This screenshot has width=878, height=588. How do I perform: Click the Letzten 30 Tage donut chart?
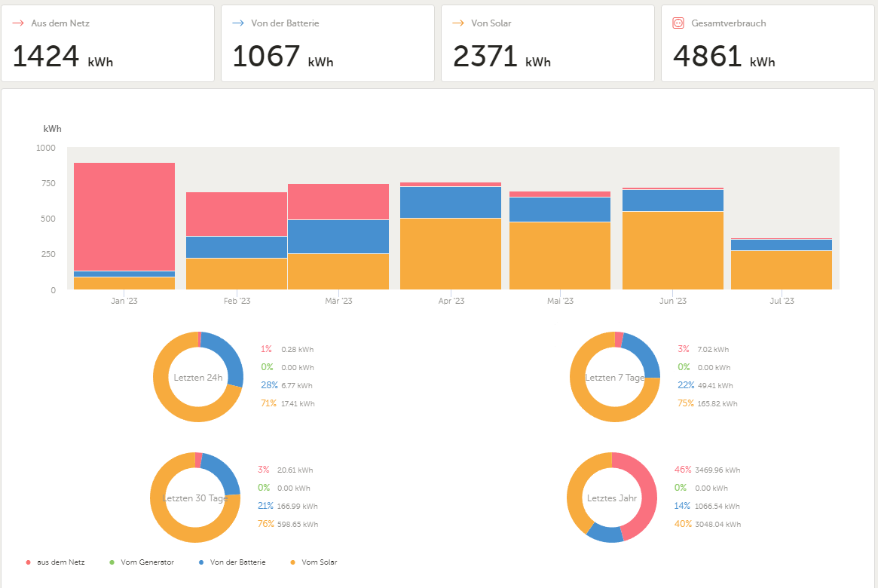tap(195, 498)
